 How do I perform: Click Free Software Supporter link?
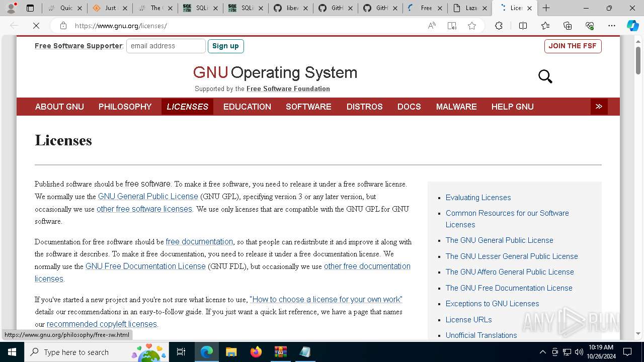click(x=78, y=46)
